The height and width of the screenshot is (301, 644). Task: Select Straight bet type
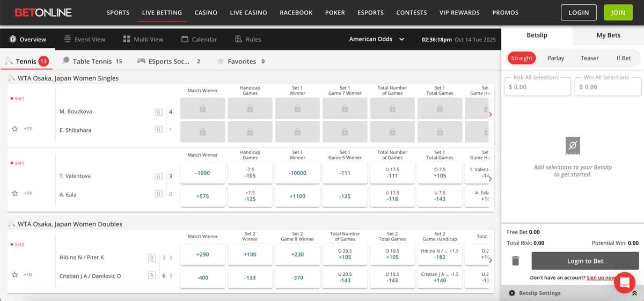[522, 58]
